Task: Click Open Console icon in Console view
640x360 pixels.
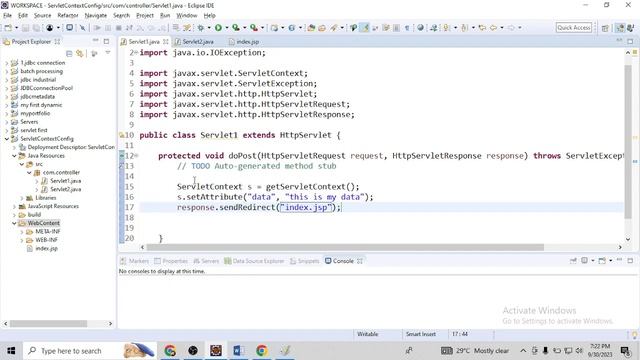Action: [602, 260]
